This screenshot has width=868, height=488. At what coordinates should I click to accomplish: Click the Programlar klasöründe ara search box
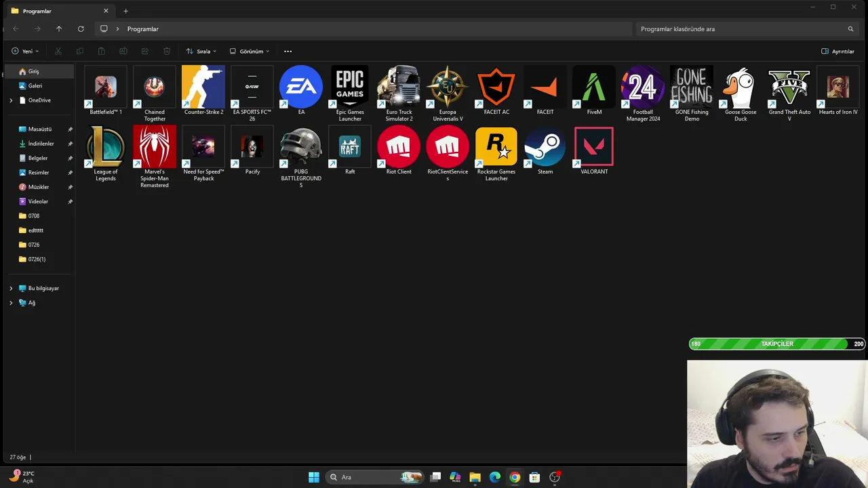coord(747,29)
